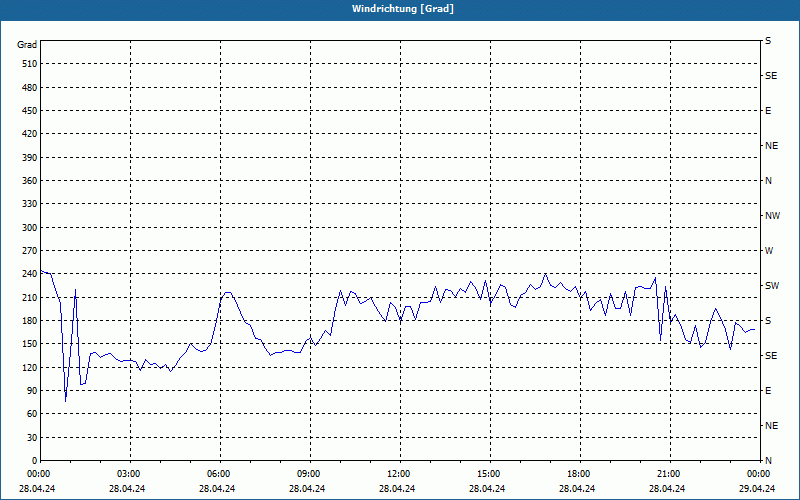Click the 60 degree axis label
Image resolution: width=800 pixels, height=500 pixels.
pyautogui.click(x=32, y=414)
